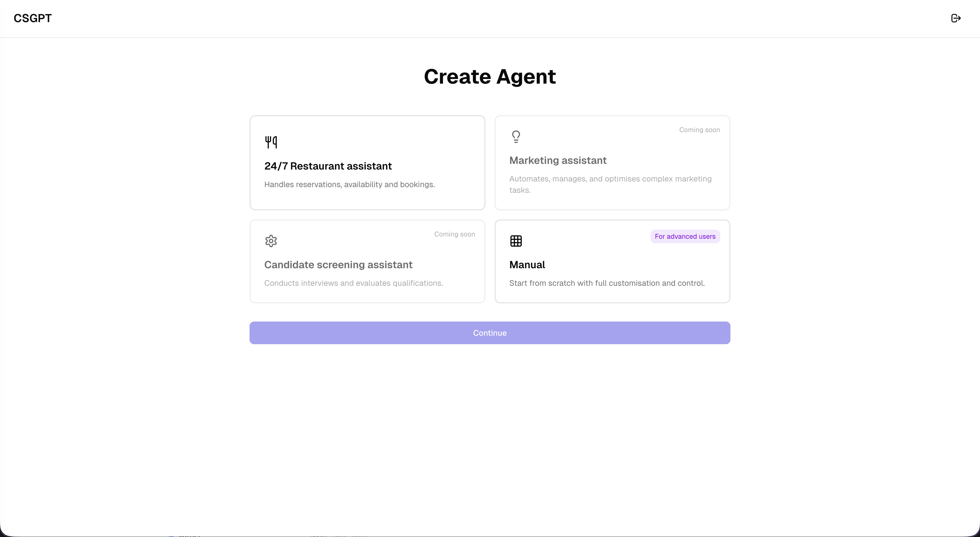980x537 pixels.
Task: Click the interviews and qualifications description text
Action: point(353,283)
